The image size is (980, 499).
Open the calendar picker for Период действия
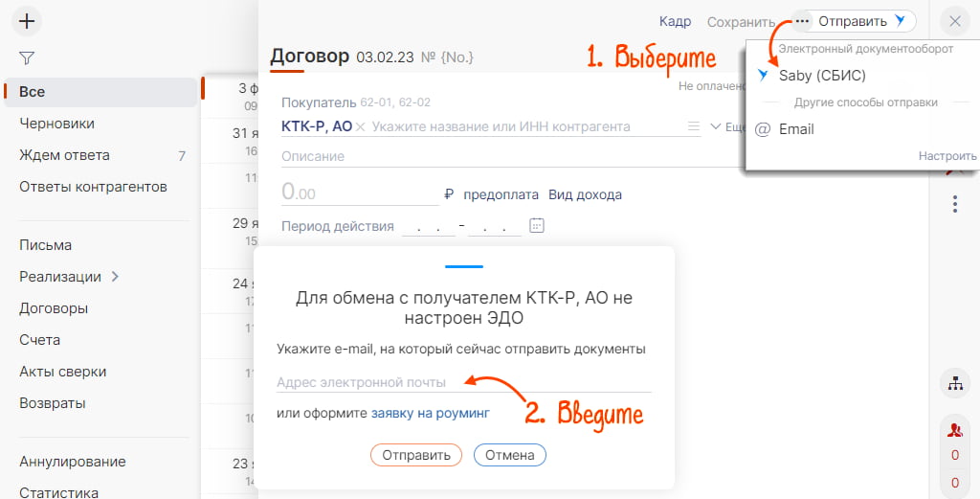coord(537,226)
